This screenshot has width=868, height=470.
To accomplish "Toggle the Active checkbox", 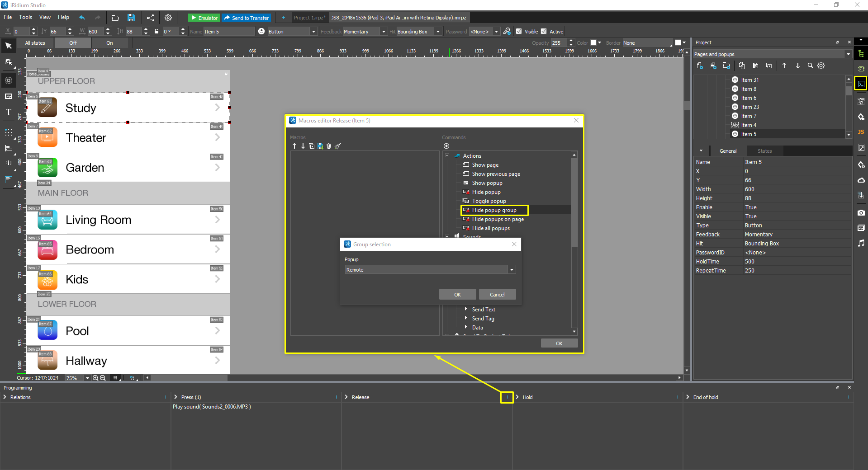I will click(x=544, y=31).
